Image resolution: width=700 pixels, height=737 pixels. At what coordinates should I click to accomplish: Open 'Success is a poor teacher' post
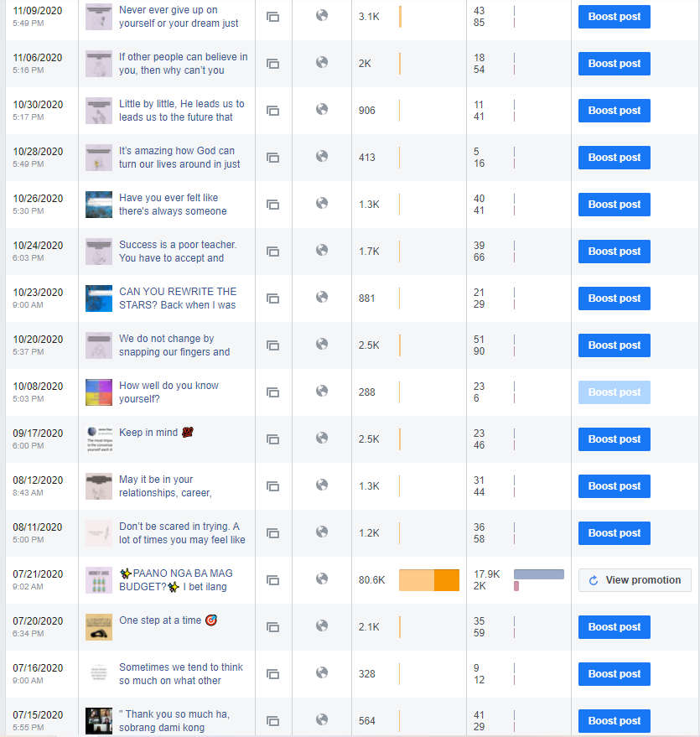(x=178, y=252)
